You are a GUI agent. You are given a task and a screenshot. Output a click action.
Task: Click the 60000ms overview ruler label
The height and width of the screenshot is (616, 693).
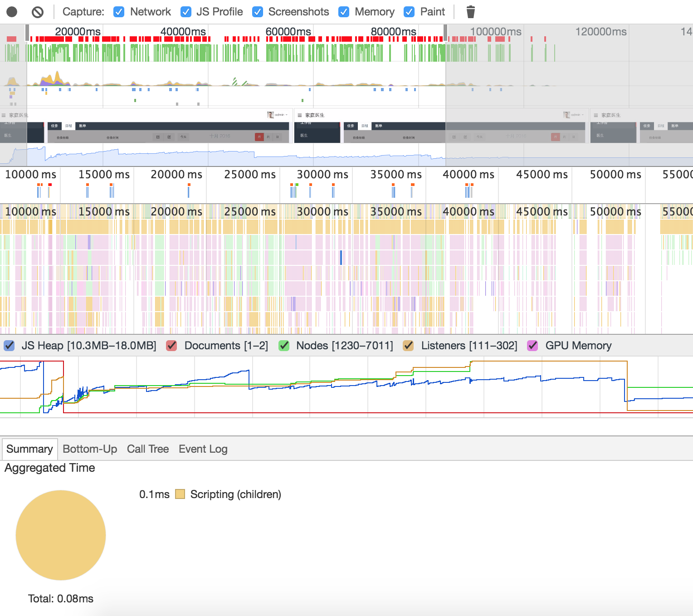288,31
